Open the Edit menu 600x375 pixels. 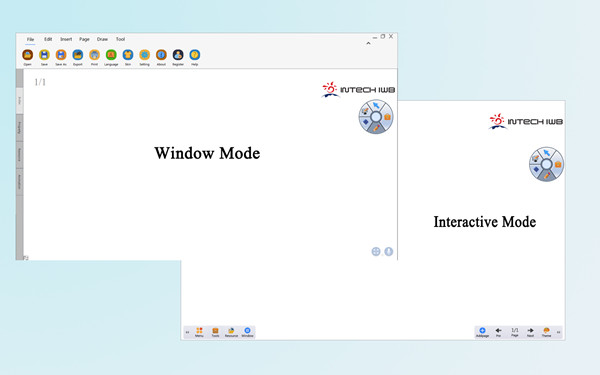(48, 39)
